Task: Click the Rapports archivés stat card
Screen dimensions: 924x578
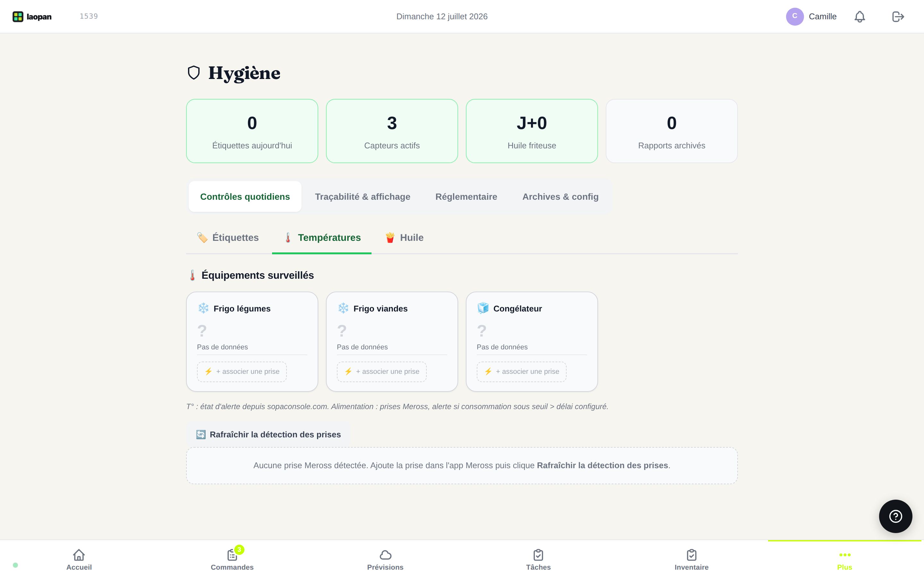Action: (672, 131)
